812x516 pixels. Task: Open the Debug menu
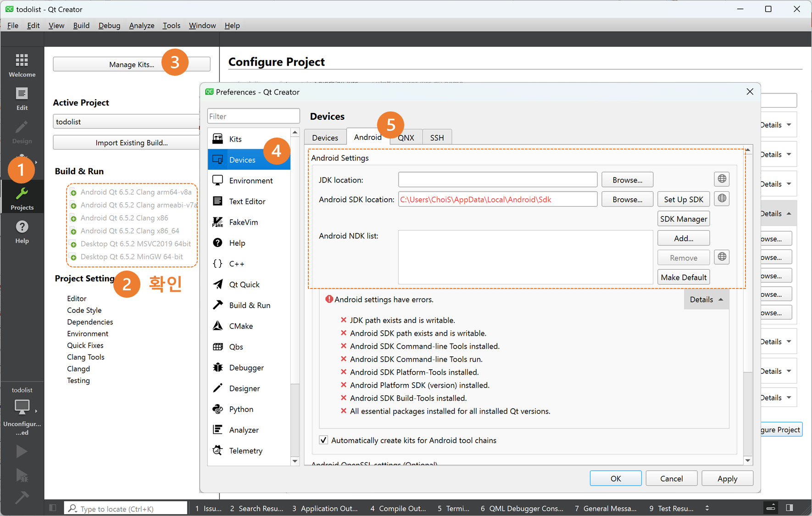tap(109, 25)
